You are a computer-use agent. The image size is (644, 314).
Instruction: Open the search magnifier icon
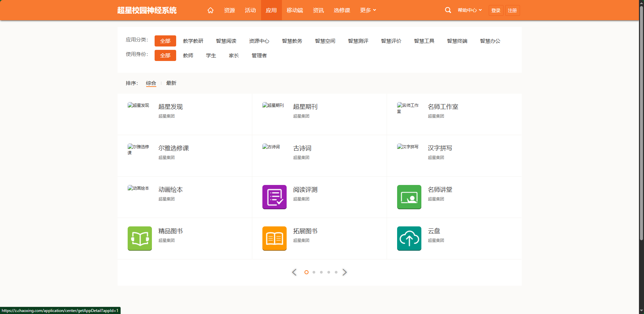(448, 10)
